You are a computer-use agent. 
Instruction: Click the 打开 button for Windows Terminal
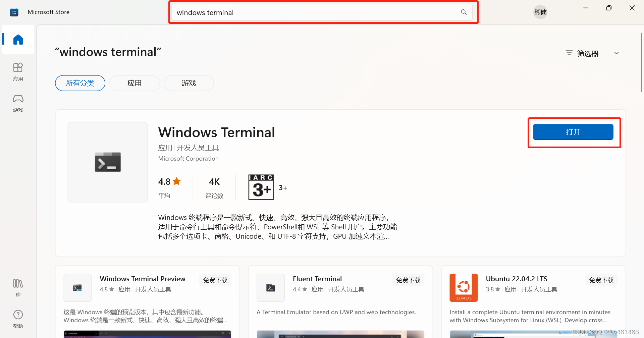coord(573,132)
